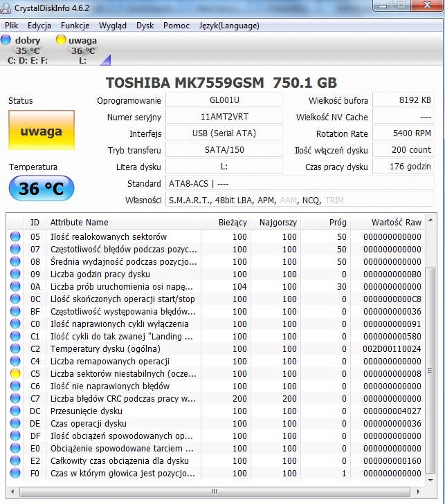The width and height of the screenshot is (445, 504).
Task: Click the horizontal scrollbar right arrow
Action: click(418, 492)
